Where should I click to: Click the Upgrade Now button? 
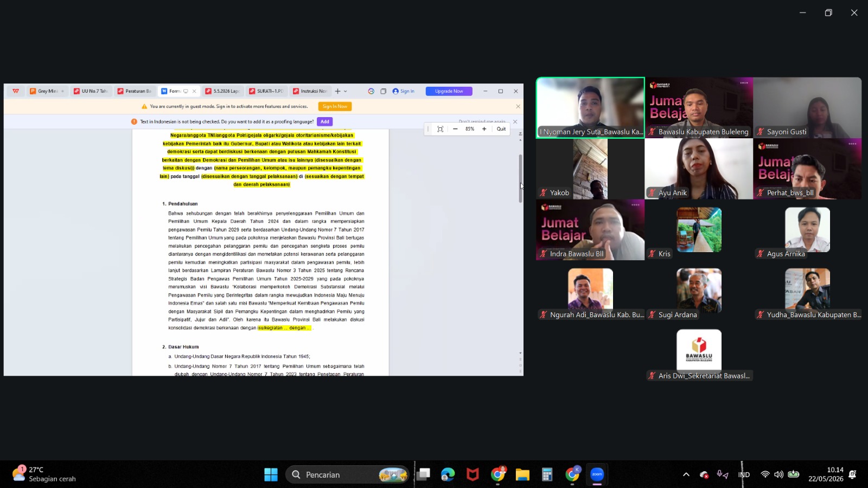pyautogui.click(x=449, y=91)
